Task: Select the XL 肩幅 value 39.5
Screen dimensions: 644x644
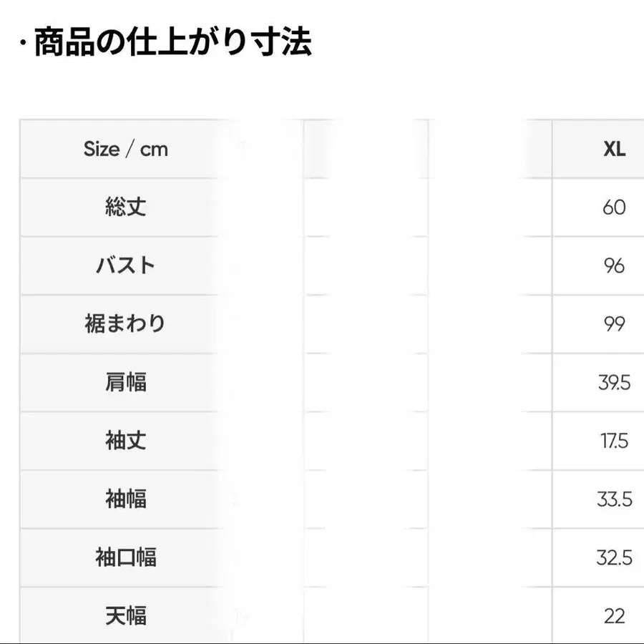Action: [614, 382]
